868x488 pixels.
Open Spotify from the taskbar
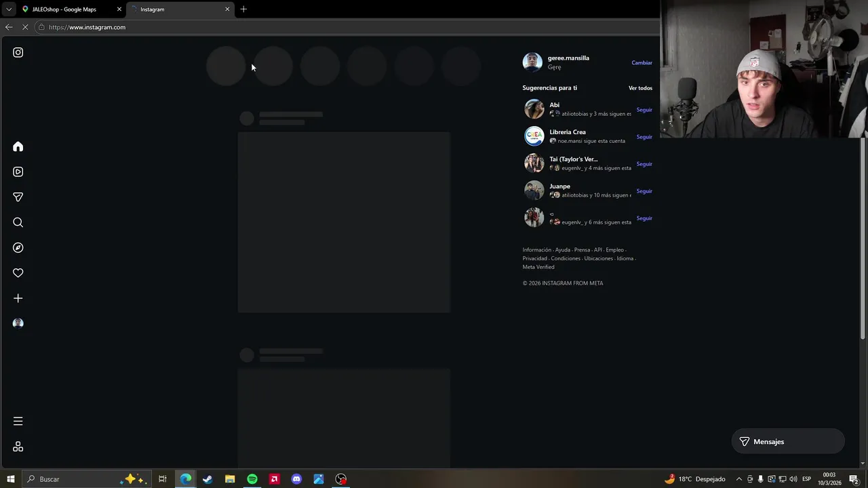pyautogui.click(x=252, y=479)
